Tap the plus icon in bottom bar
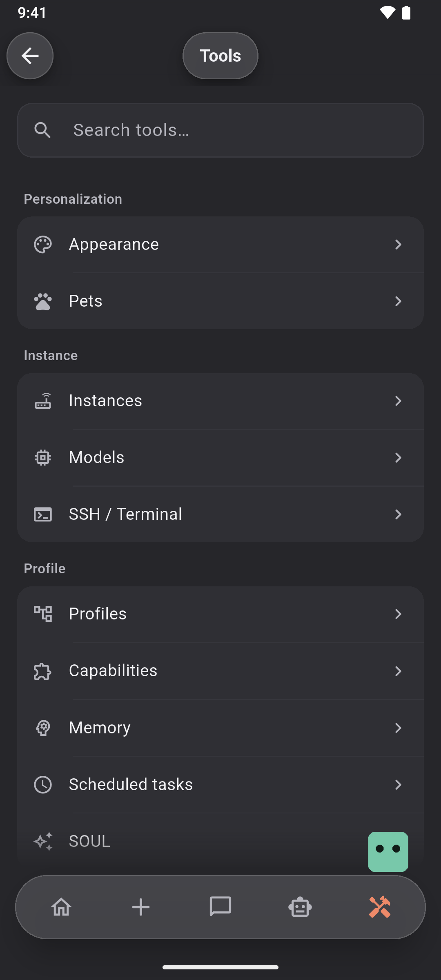 coord(141,907)
